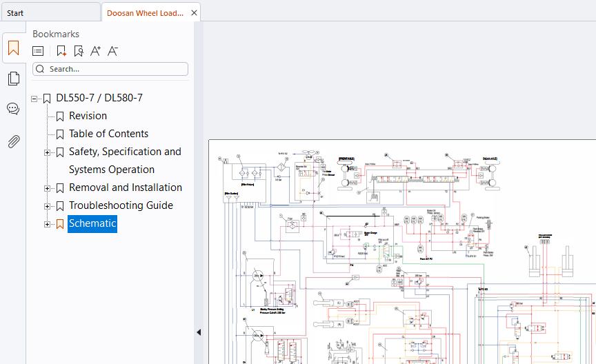The height and width of the screenshot is (364, 596).
Task: Open the Table of Contents bookmark
Action: click(x=109, y=134)
